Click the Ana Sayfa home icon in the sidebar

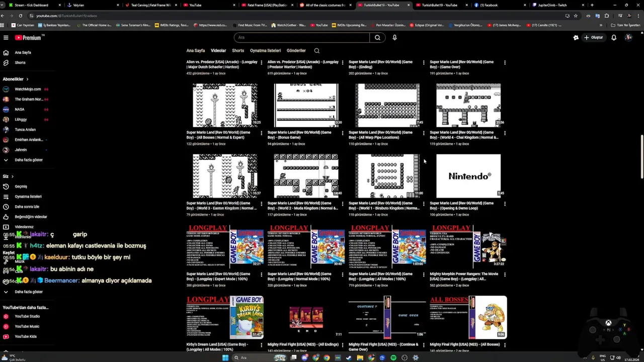tap(6, 52)
